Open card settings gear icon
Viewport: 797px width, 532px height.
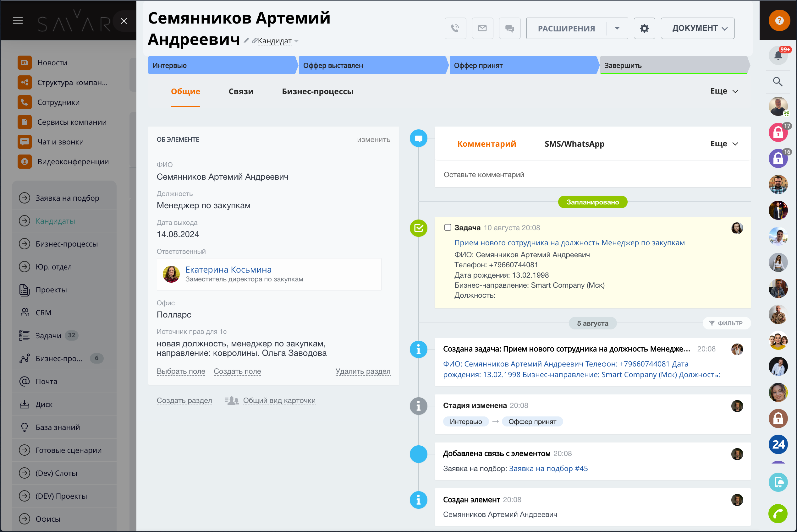pyautogui.click(x=644, y=28)
